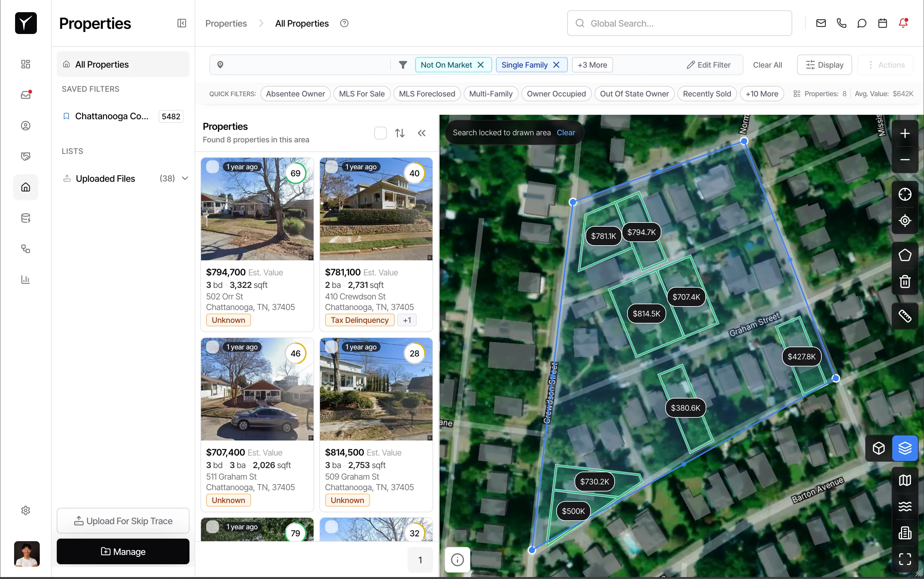Toggle the select-all circle above the property list

pyautogui.click(x=380, y=132)
